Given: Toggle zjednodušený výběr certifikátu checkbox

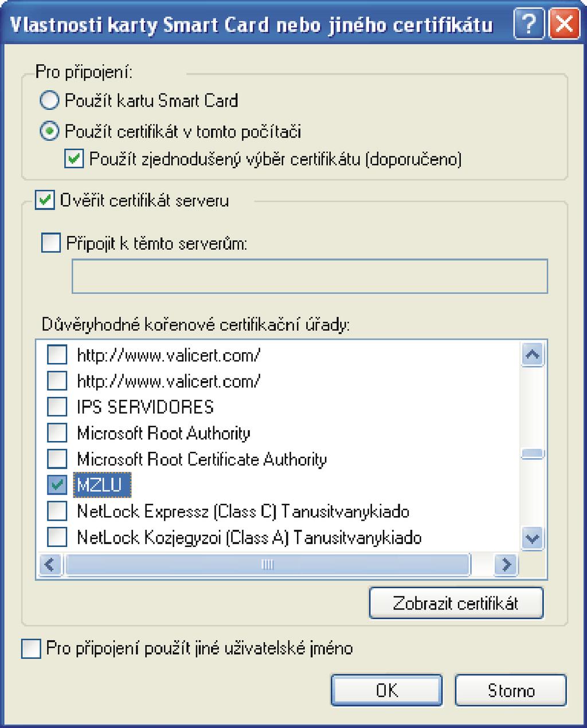Looking at the screenshot, I should coord(75,159).
